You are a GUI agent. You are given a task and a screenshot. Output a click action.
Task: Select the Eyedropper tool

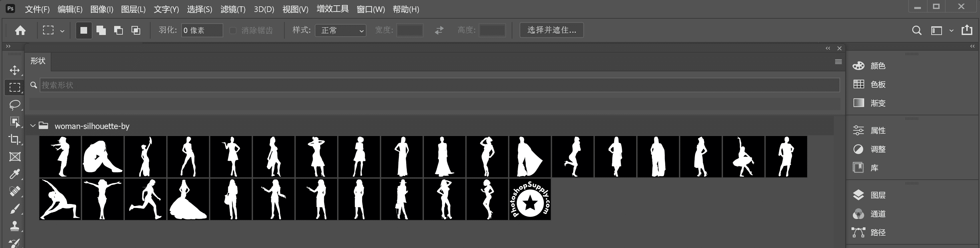pyautogui.click(x=14, y=174)
